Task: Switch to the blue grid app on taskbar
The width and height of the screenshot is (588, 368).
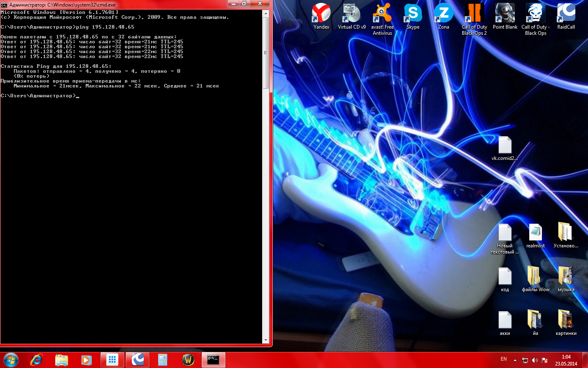Action: [112, 360]
